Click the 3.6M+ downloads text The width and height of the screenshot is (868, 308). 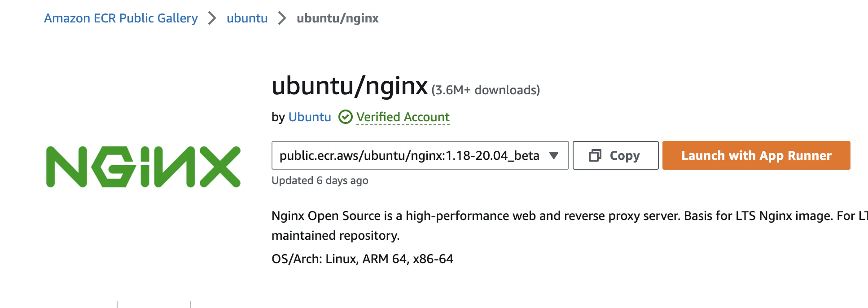coord(486,90)
